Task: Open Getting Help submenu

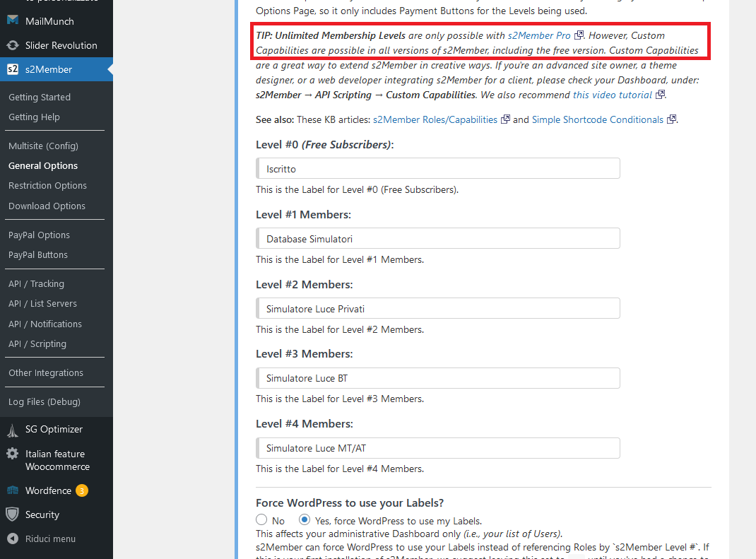Action: pyautogui.click(x=34, y=117)
